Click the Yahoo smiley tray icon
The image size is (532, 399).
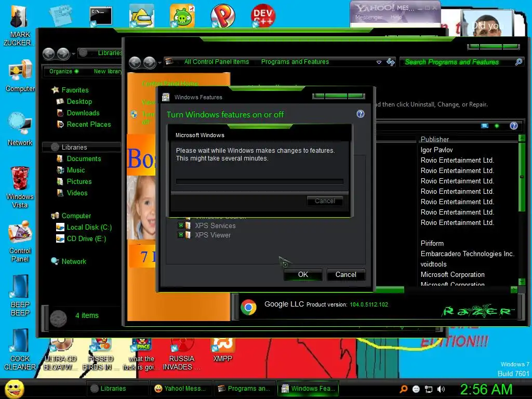(416, 389)
